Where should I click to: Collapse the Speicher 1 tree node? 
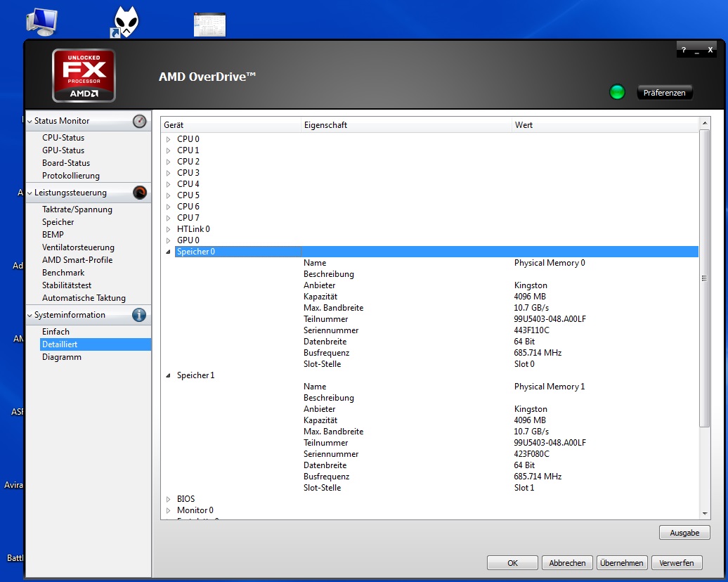coord(168,375)
